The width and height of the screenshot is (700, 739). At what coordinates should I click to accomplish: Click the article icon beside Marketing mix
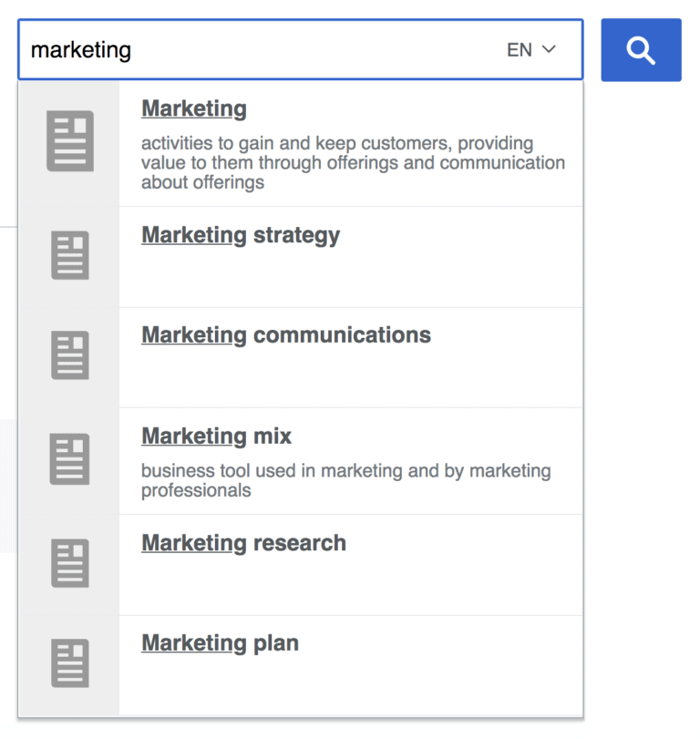[x=69, y=460]
